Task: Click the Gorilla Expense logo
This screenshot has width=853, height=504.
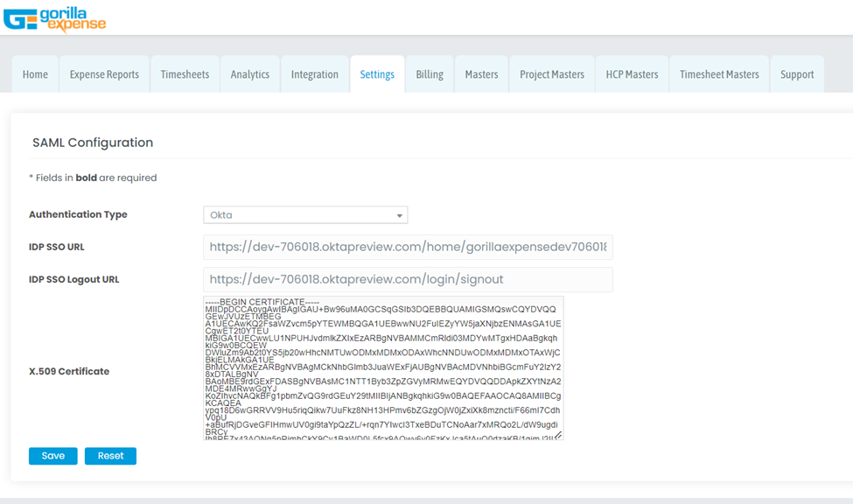Action: 55,19
